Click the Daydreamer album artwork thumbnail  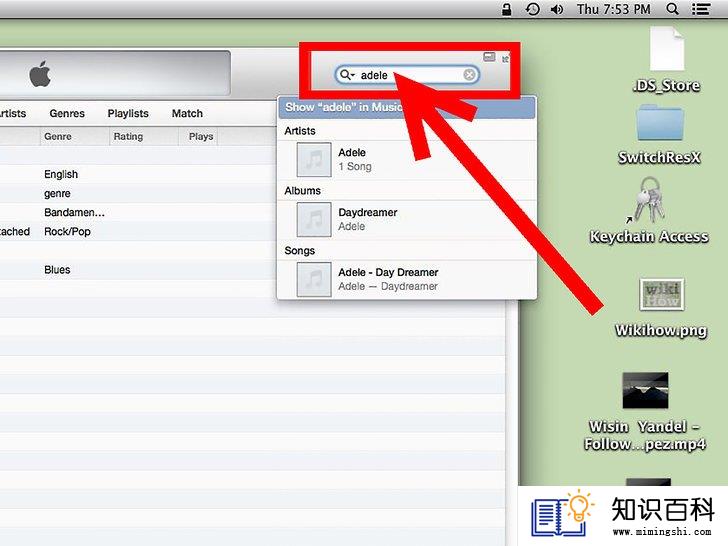click(314, 220)
